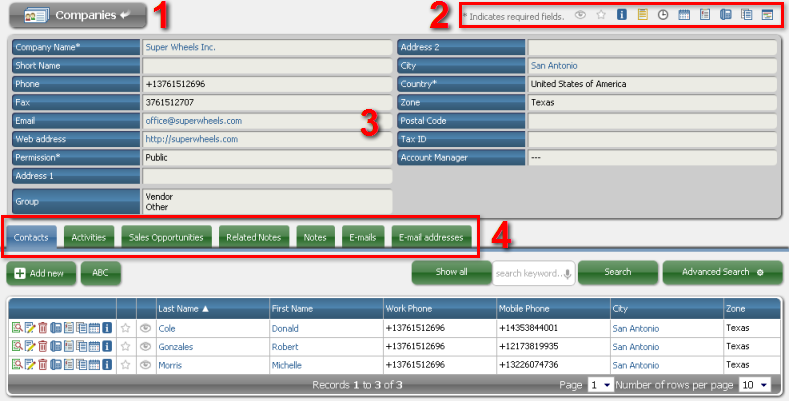View Morris record with magnifier icon
This screenshot has width=789, height=401.
17,365
